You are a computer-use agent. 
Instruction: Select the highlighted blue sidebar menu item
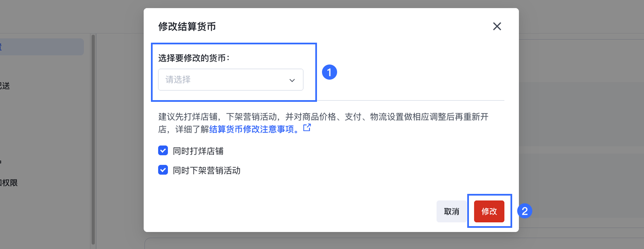point(40,47)
